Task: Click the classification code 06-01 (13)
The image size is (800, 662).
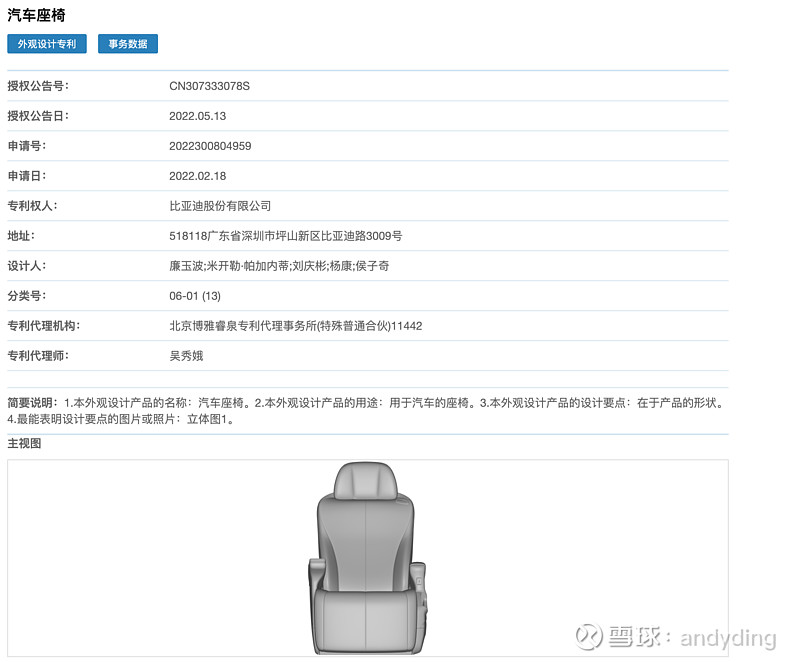Action: tap(196, 296)
